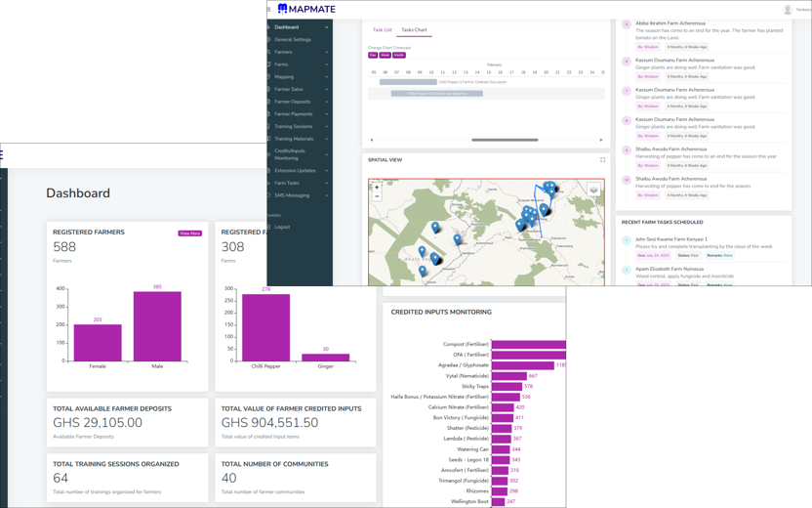The width and height of the screenshot is (812, 508).
Task: Set chart timescale to Week
Action: point(385,56)
